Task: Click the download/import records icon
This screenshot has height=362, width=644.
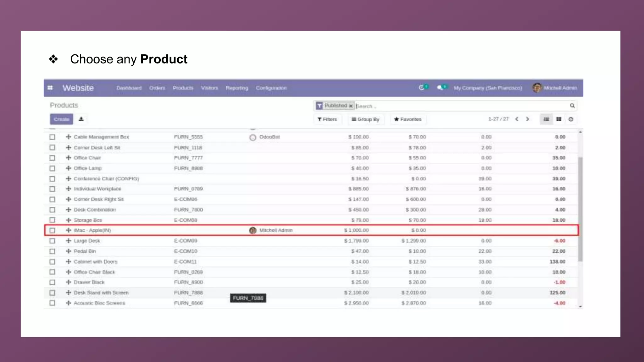Action: coord(81,119)
